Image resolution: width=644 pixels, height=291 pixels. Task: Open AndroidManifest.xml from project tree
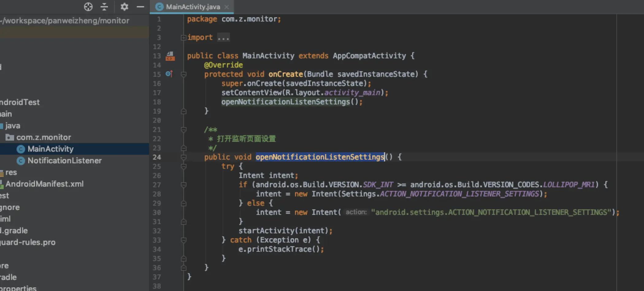click(44, 184)
